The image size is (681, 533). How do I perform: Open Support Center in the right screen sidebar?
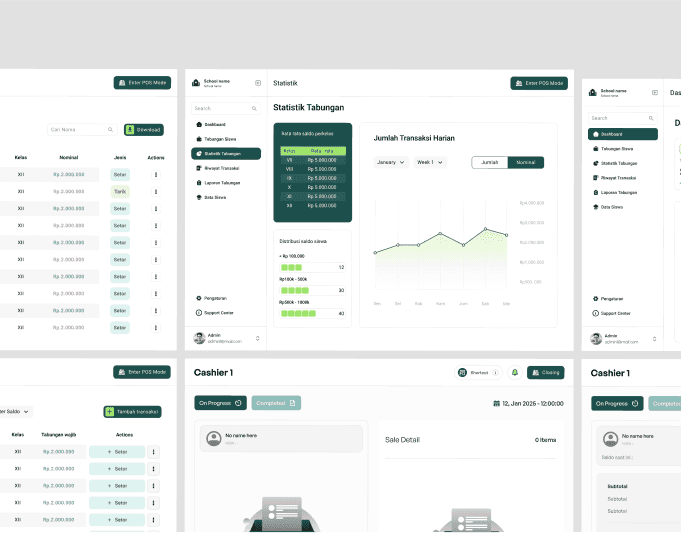click(x=623, y=313)
